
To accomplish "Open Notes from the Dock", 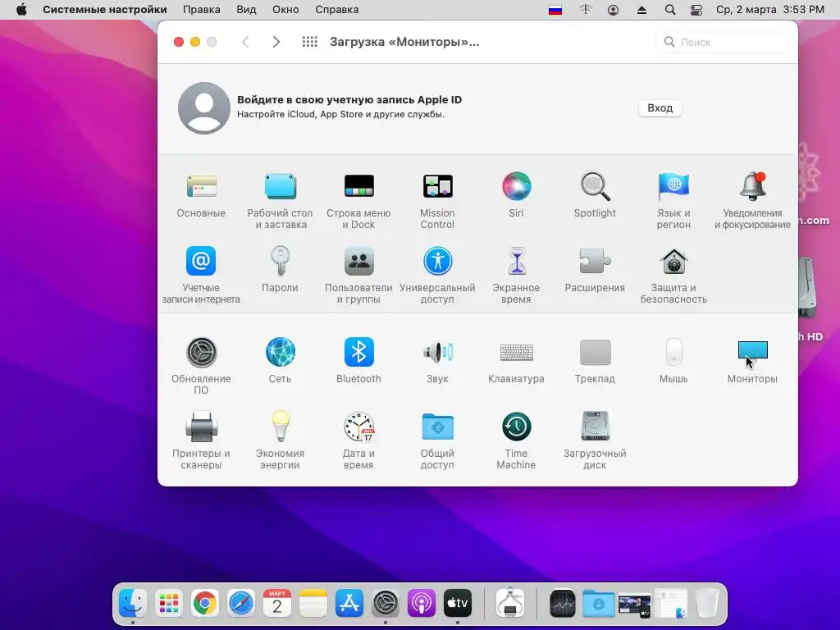I will 313,604.
